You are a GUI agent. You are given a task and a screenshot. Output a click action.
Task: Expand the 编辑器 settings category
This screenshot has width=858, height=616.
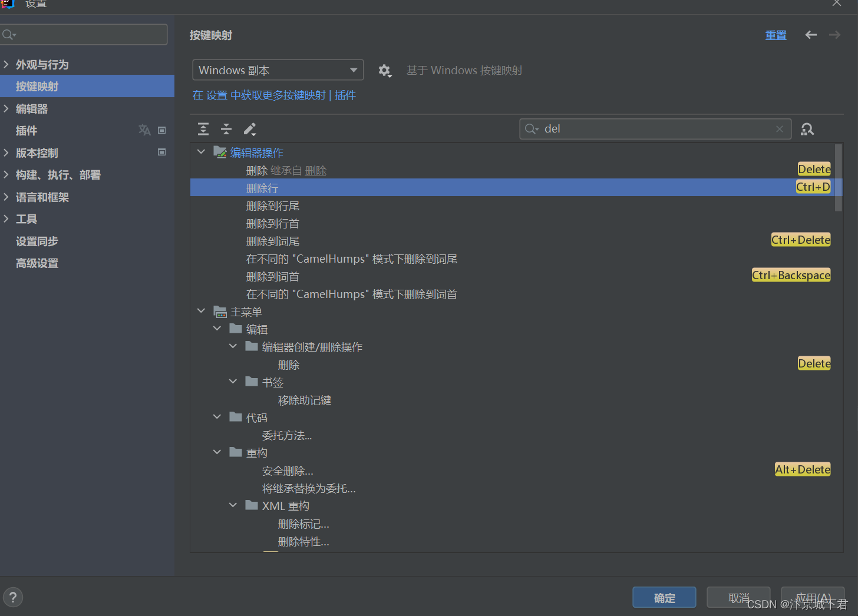tap(6, 108)
